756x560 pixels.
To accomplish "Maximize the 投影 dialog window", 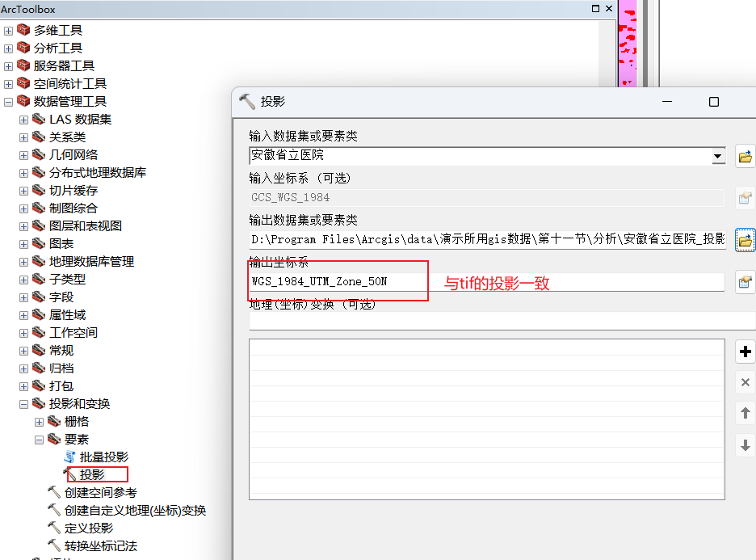I will point(713,102).
